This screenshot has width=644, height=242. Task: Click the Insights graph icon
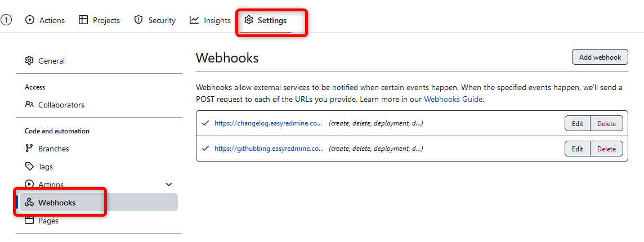(194, 20)
